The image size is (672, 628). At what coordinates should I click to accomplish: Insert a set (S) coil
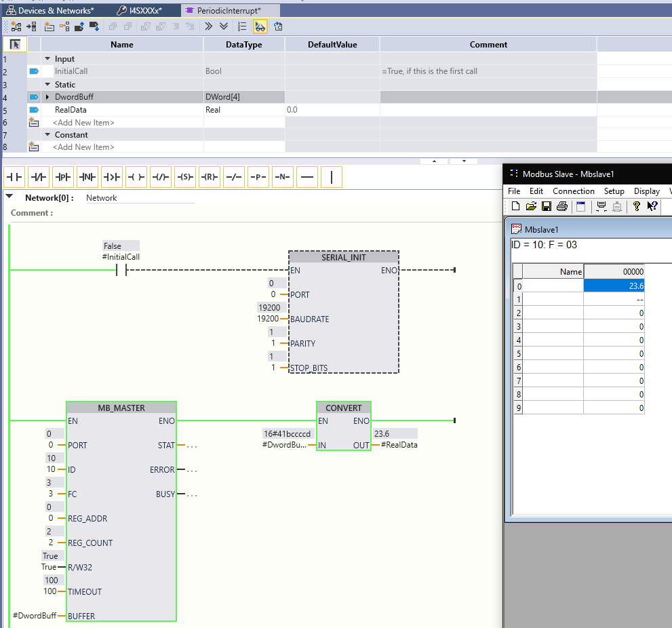185,178
